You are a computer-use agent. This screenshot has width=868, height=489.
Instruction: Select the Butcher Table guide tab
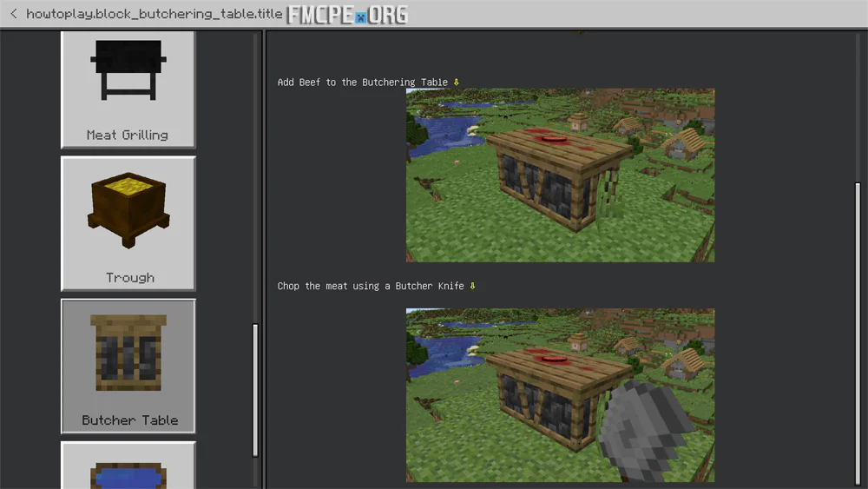pos(128,366)
